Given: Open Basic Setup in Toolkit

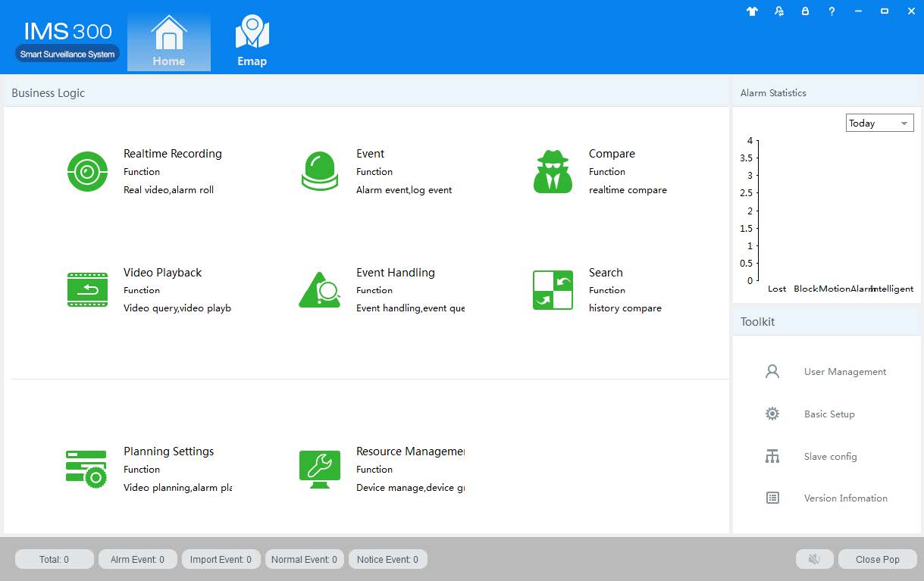Looking at the screenshot, I should (x=829, y=414).
